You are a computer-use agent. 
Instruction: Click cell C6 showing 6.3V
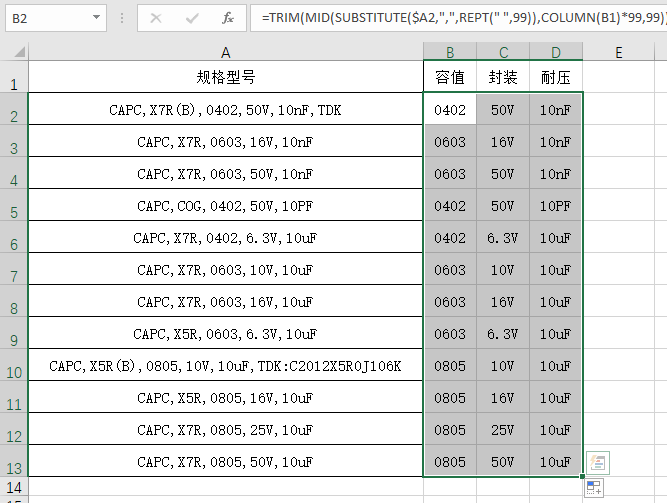tap(503, 238)
